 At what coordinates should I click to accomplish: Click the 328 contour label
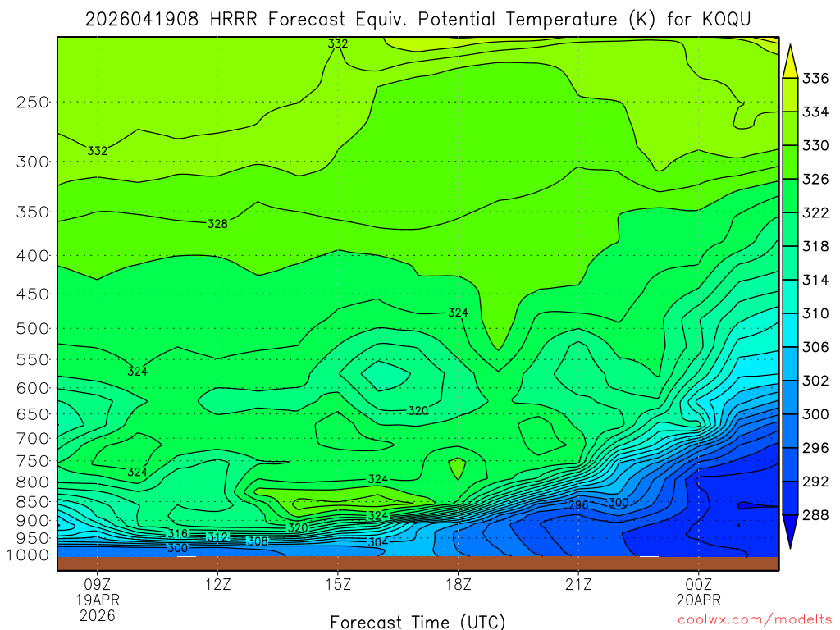point(217,224)
